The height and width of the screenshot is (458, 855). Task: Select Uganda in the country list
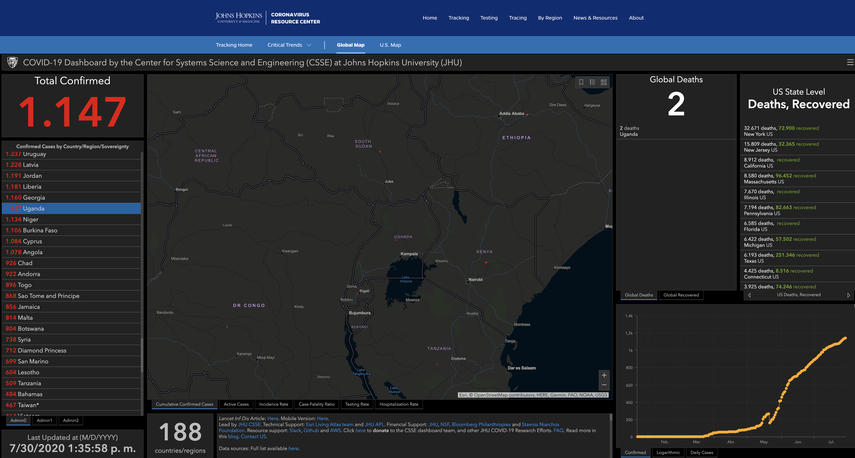pyautogui.click(x=71, y=208)
